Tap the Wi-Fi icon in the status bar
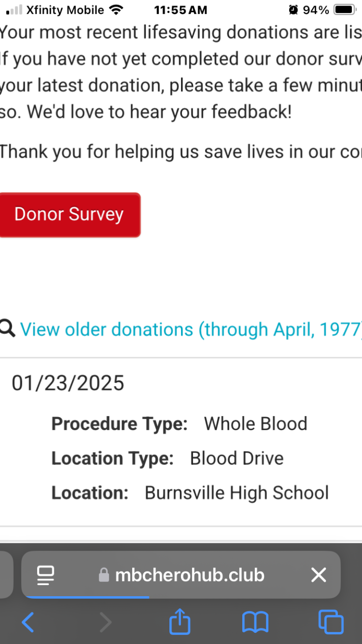 [116, 10]
